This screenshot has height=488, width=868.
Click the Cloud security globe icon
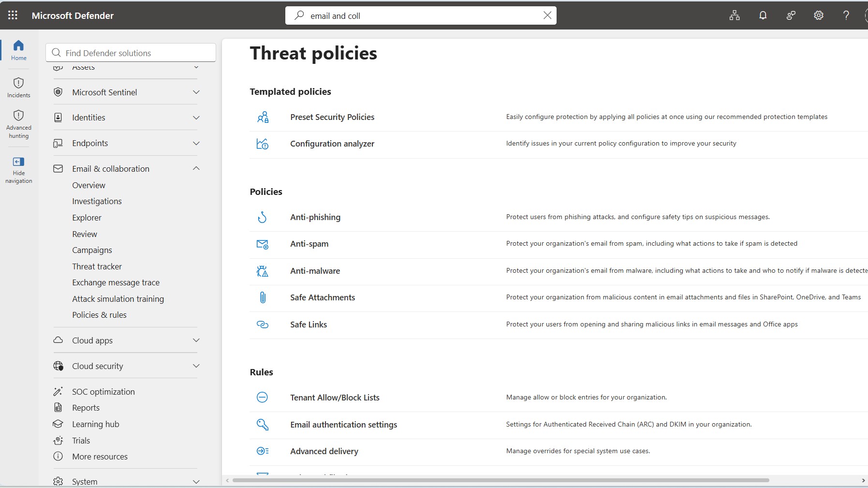58,366
